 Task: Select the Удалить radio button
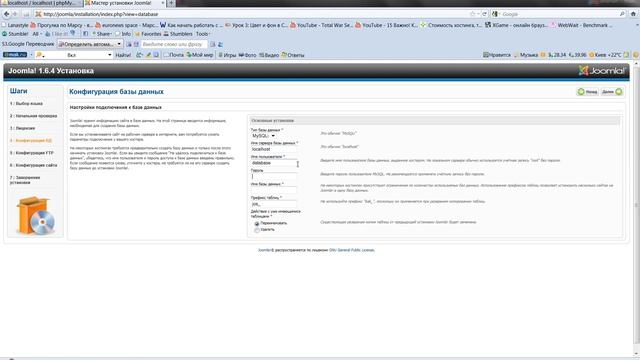coord(257,230)
